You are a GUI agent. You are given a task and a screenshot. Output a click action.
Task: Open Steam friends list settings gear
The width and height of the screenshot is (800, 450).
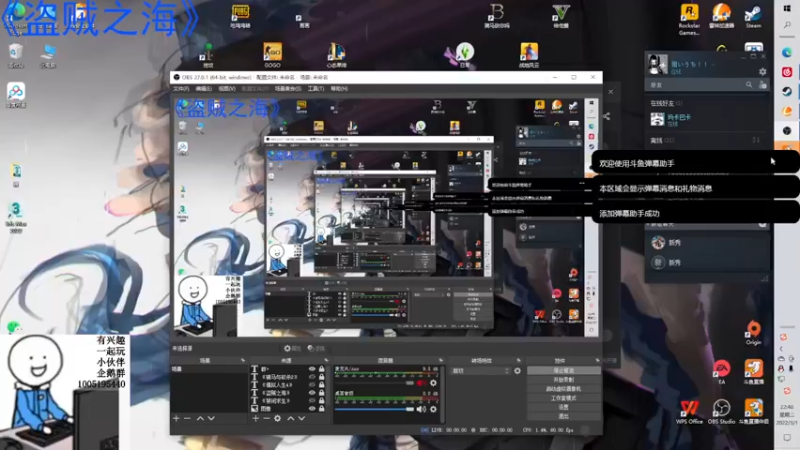[x=762, y=72]
